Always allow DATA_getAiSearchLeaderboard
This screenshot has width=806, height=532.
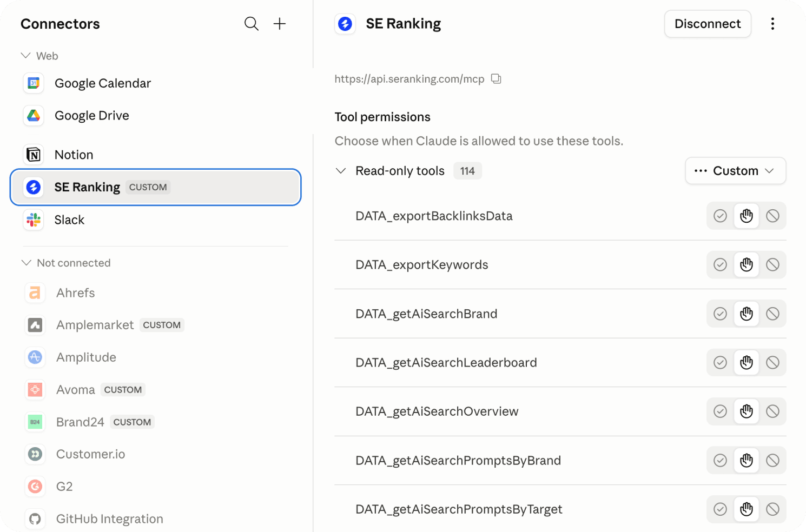(x=720, y=362)
